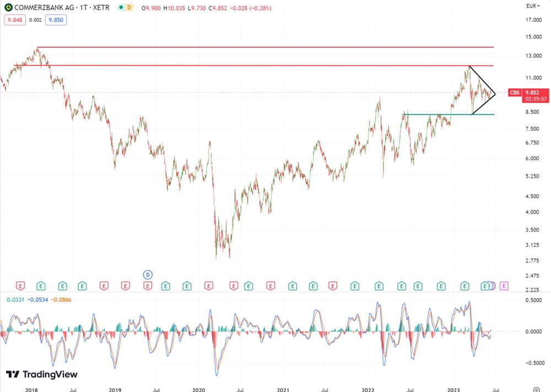This screenshot has width=551, height=392.
Task: Click the red earnings marker near 2020
Action: click(x=209, y=286)
